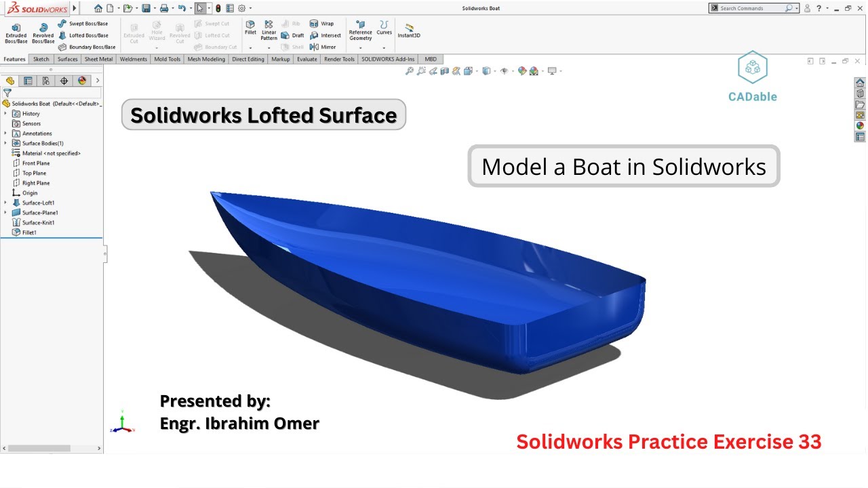Image resolution: width=868 pixels, height=488 pixels.
Task: Click the Curves tool icon
Action: (x=384, y=28)
